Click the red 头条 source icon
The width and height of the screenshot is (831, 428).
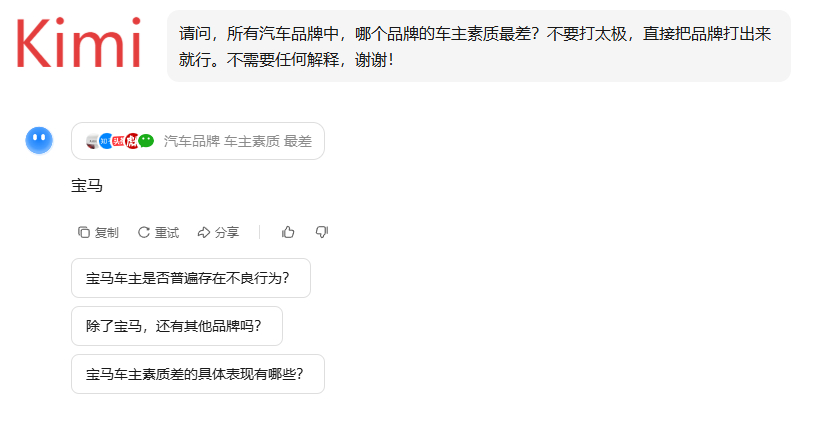pos(118,141)
